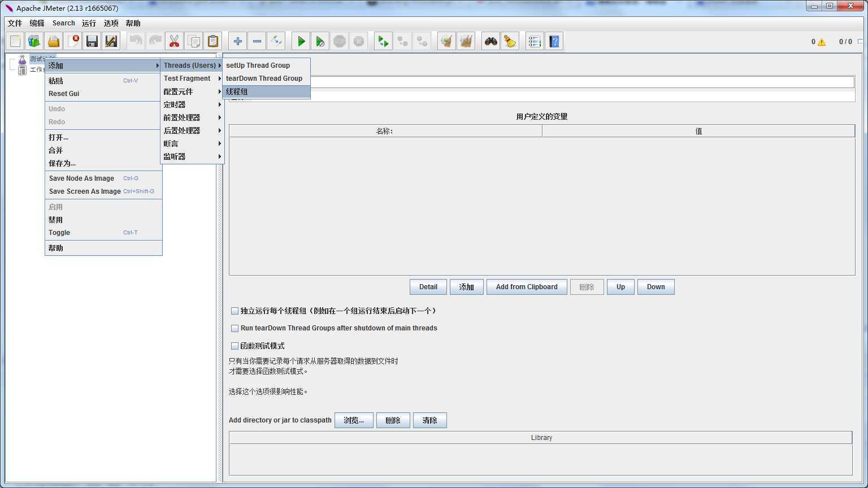Screen dimensions: 868x488
Task: Click the 添加 button under variables table
Action: coord(466,287)
